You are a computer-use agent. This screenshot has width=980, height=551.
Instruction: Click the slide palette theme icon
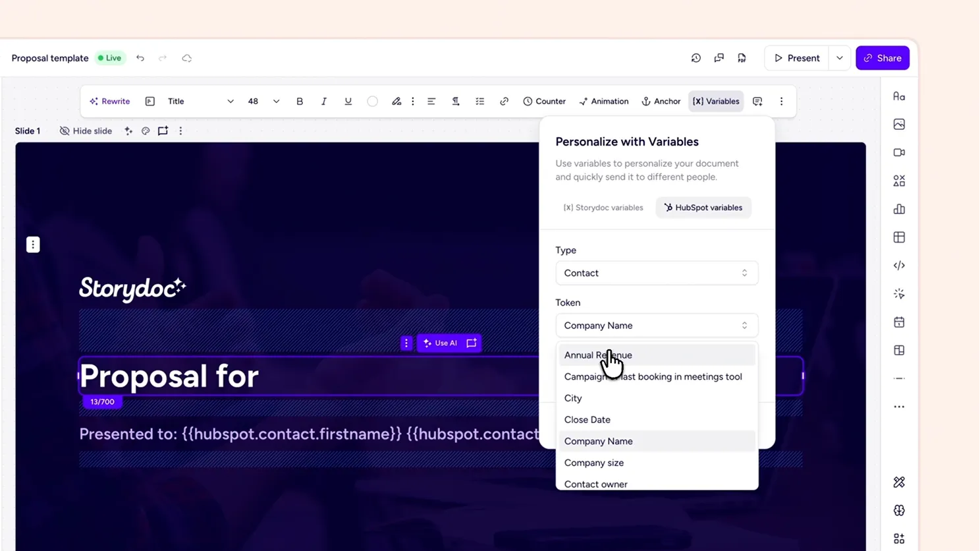[146, 131]
